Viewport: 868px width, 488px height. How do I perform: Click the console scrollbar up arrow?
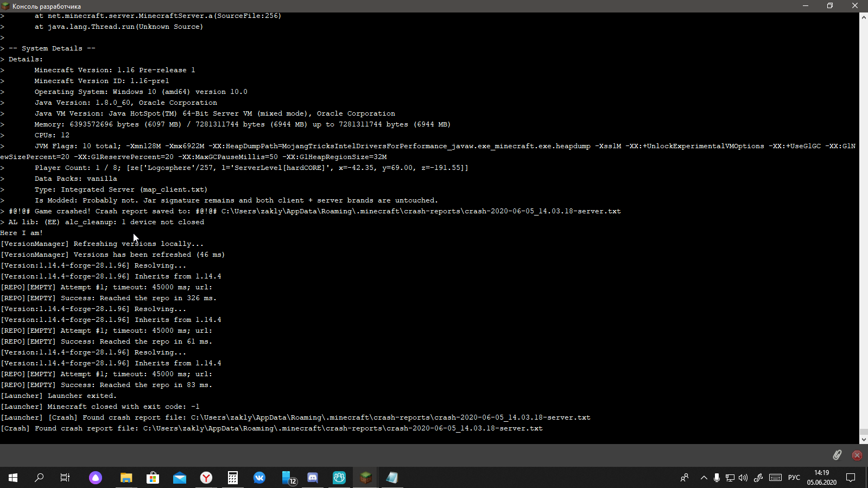[x=863, y=17]
